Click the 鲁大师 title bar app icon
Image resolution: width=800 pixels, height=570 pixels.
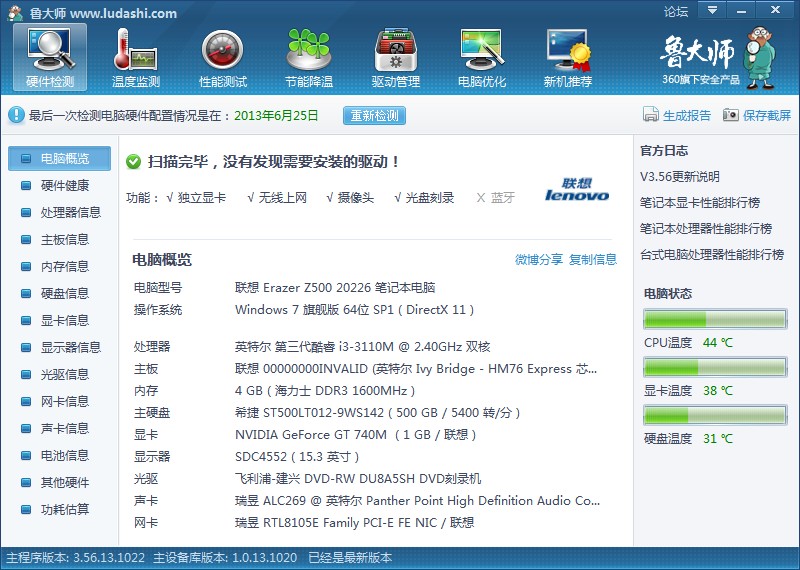15,12
